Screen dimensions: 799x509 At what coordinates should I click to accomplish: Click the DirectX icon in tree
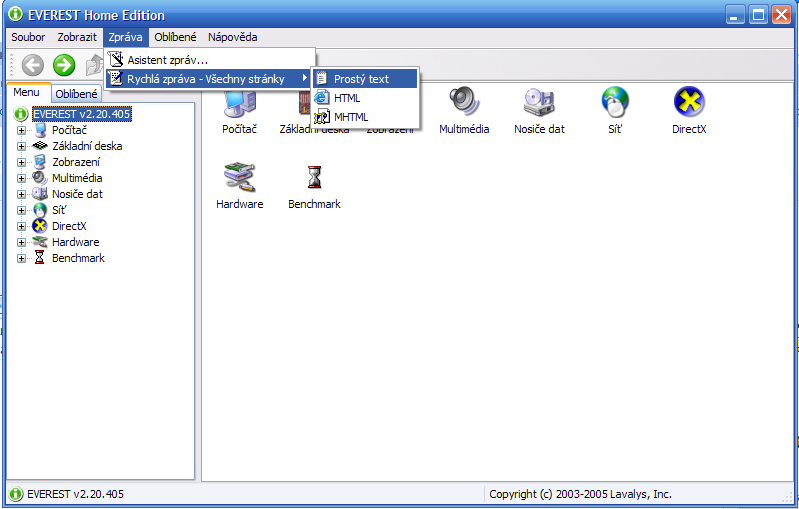(40, 226)
